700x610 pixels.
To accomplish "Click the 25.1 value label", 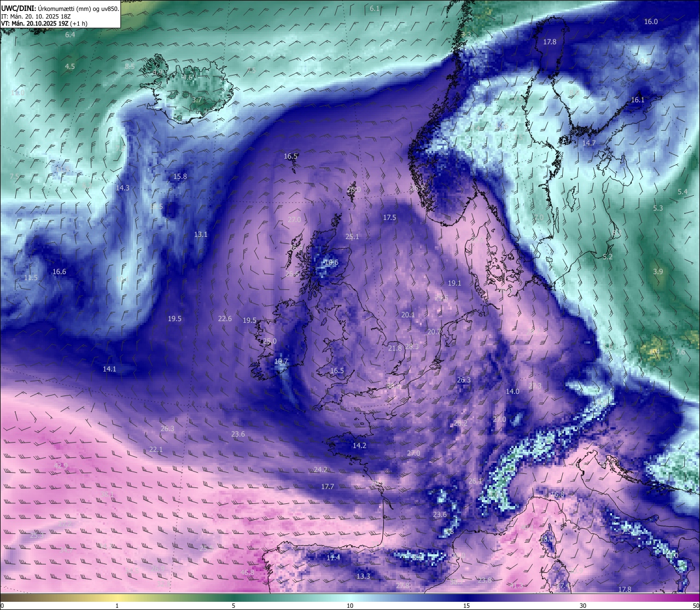I will click(x=352, y=237).
